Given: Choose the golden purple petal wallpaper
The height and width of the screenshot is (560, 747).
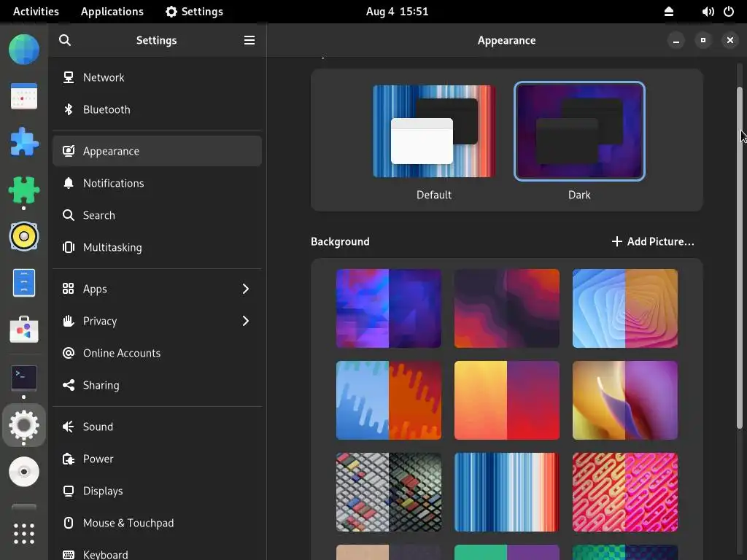Looking at the screenshot, I should click(625, 400).
